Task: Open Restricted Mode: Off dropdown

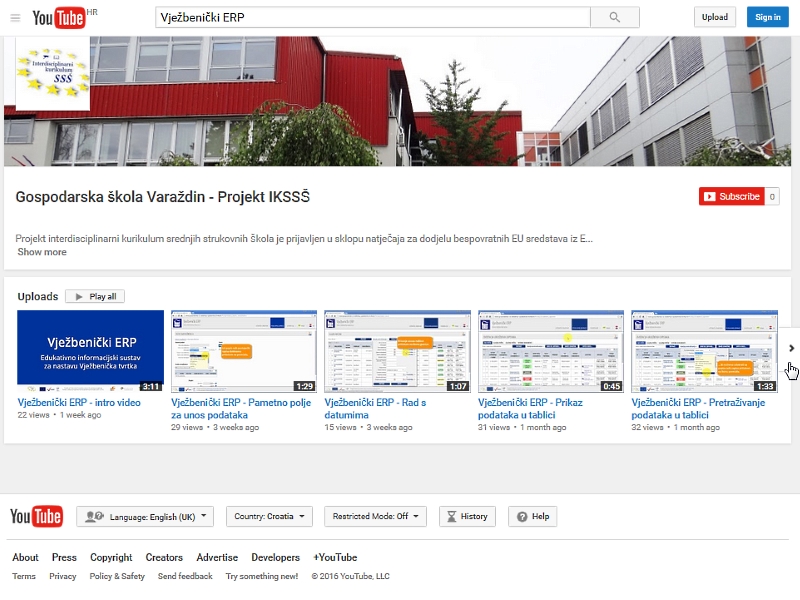Action: [376, 516]
